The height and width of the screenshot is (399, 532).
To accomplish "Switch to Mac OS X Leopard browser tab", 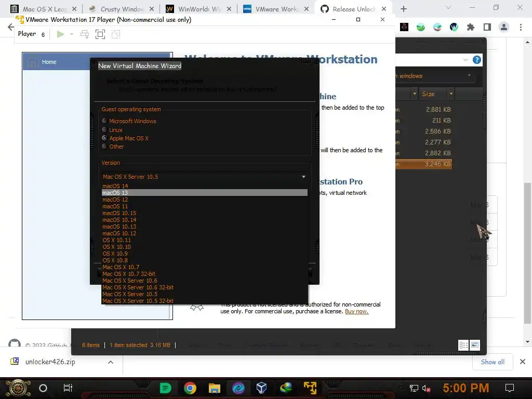I will click(44, 9).
